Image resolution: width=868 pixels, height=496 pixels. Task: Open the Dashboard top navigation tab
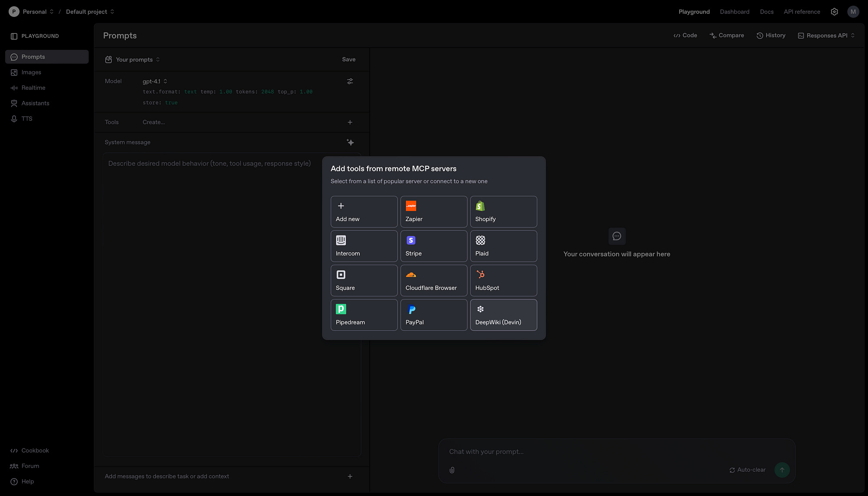734,12
